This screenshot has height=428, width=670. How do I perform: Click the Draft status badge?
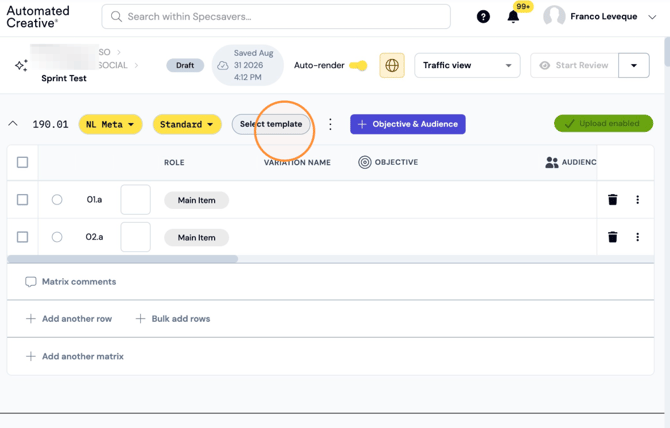tap(185, 65)
